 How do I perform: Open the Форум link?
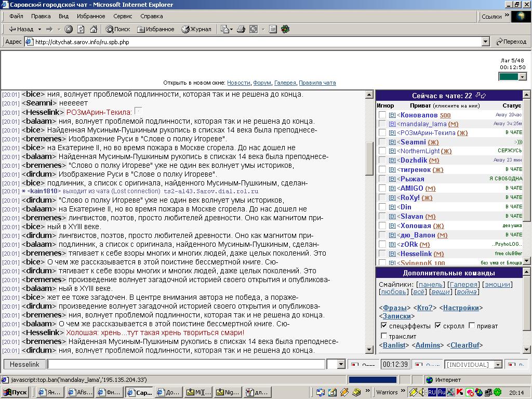[x=262, y=83]
